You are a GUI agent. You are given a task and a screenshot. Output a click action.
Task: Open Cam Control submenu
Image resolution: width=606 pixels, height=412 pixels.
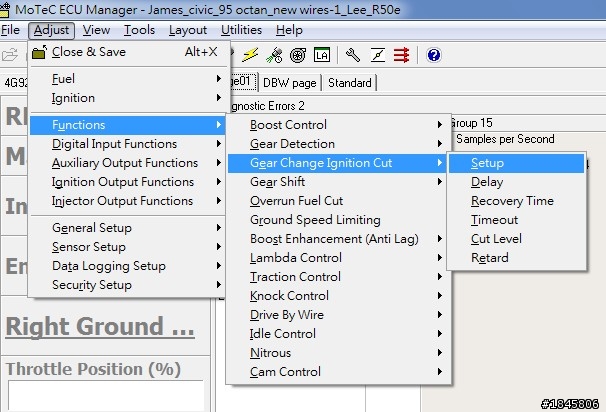[x=338, y=371]
